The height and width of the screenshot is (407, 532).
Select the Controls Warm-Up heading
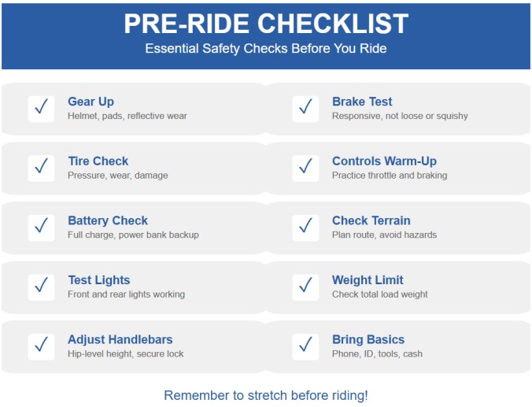click(384, 161)
